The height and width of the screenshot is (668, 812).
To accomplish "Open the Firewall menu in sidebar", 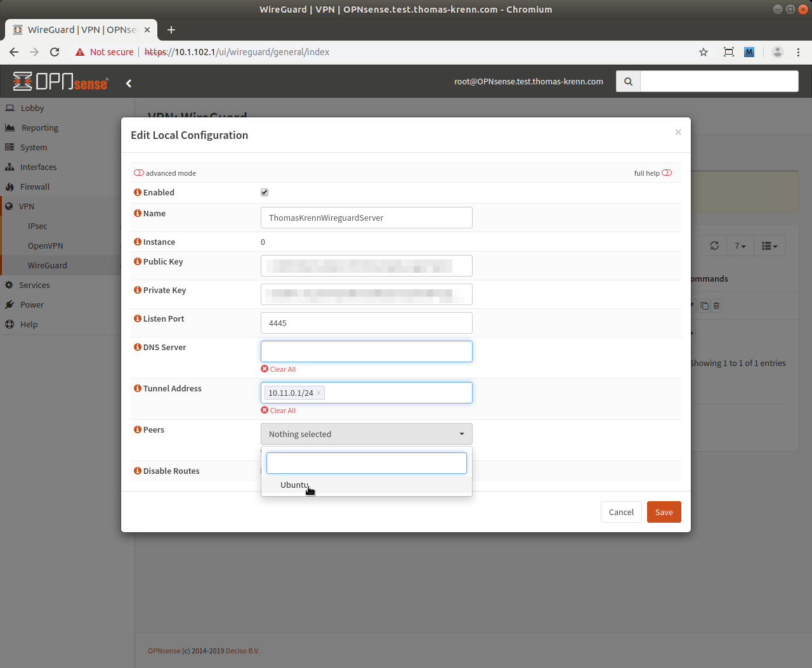I will click(34, 187).
